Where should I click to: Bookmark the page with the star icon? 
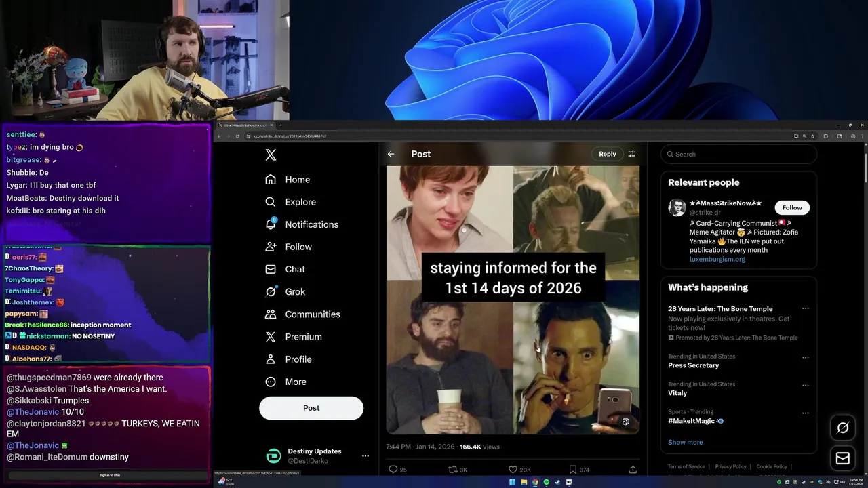coord(813,136)
